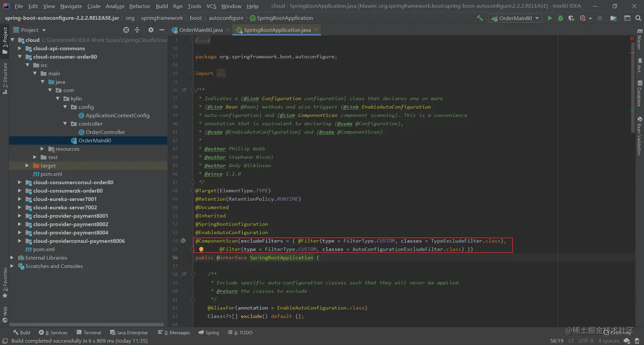Run OrderMain80 with the green play icon

550,18
